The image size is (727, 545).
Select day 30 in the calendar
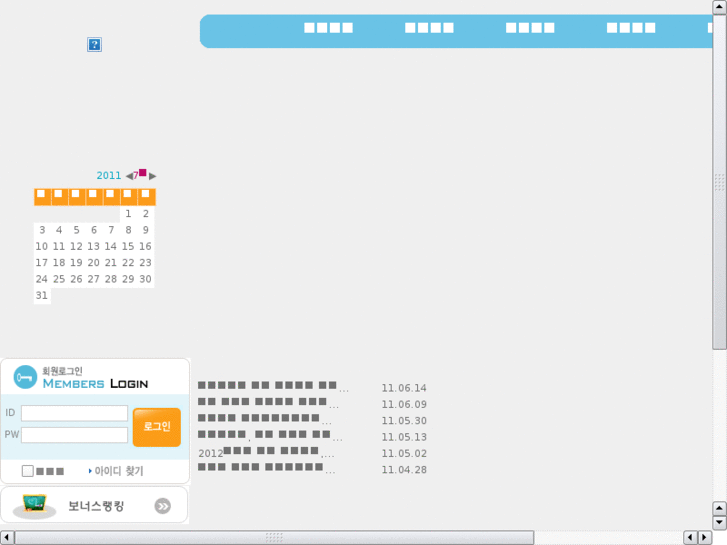(146, 279)
